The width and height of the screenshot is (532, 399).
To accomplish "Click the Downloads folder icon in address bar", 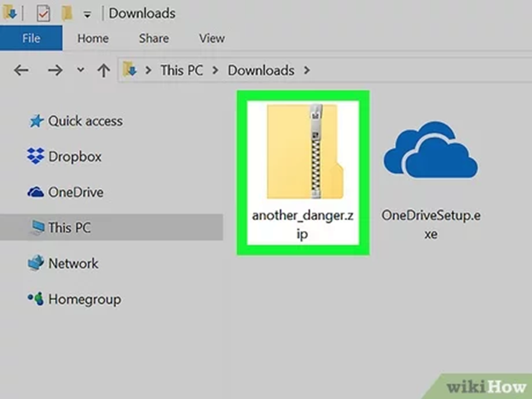I will pos(130,70).
